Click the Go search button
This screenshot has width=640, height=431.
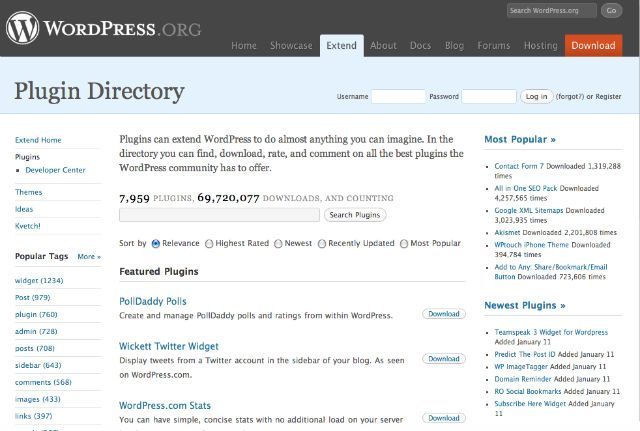[x=611, y=11]
